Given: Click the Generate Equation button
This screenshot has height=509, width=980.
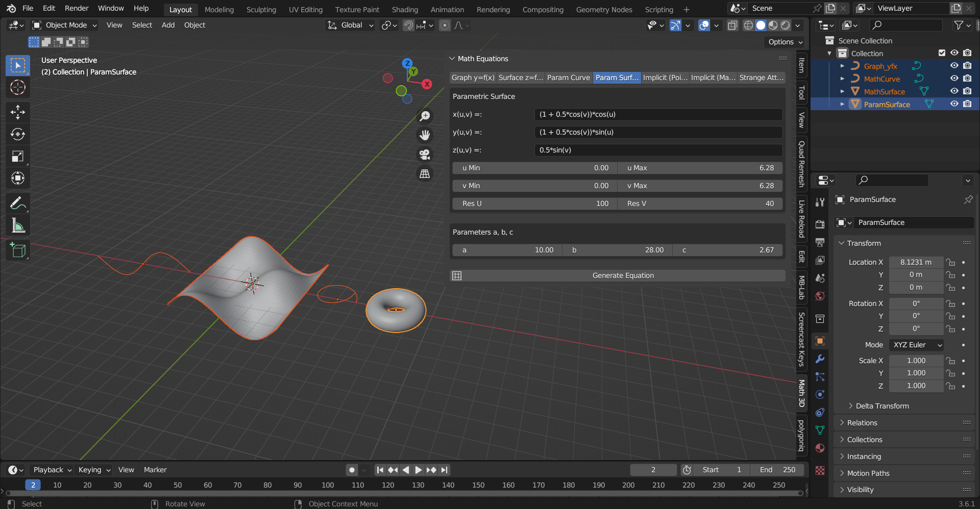Looking at the screenshot, I should coord(622,275).
